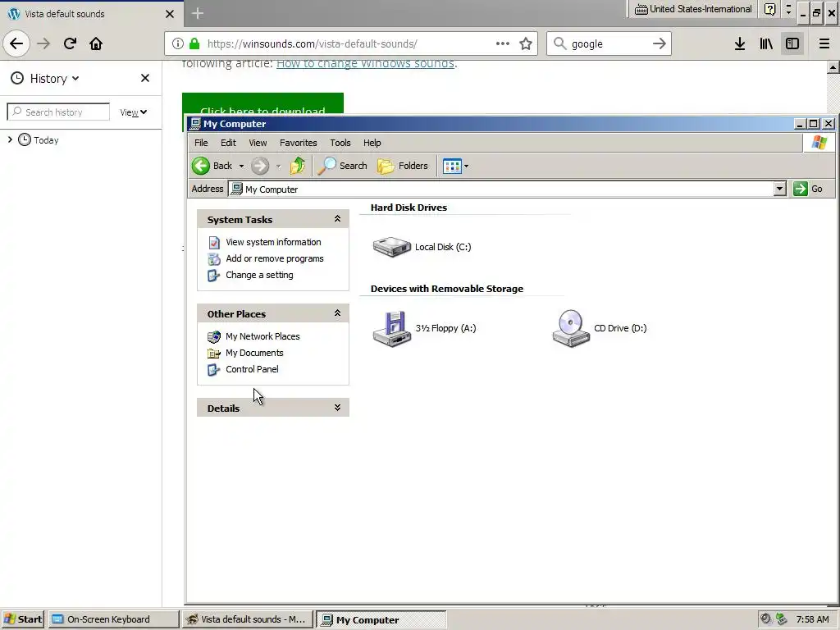Open the Help menu in My Computer
Image resolution: width=840 pixels, height=630 pixels.
(372, 143)
